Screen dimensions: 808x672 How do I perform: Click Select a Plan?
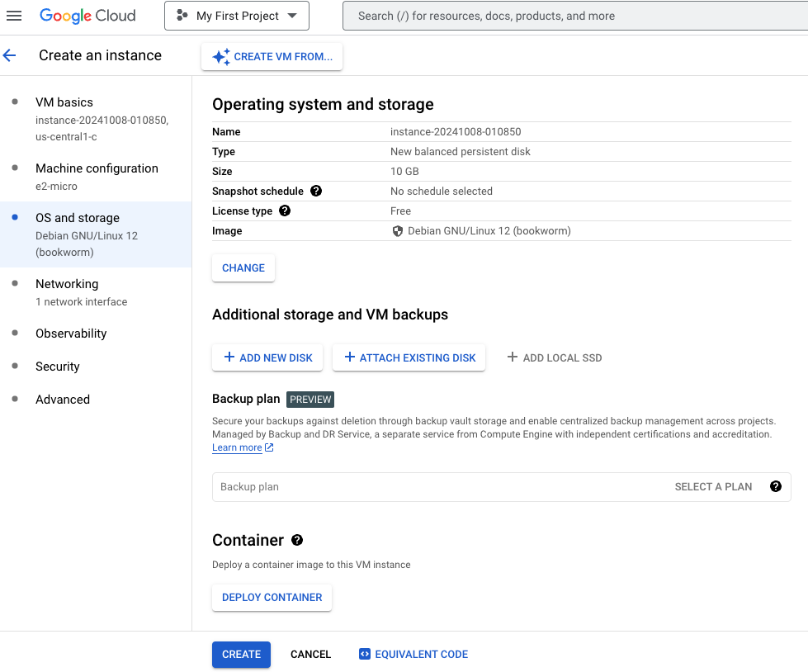coord(713,487)
